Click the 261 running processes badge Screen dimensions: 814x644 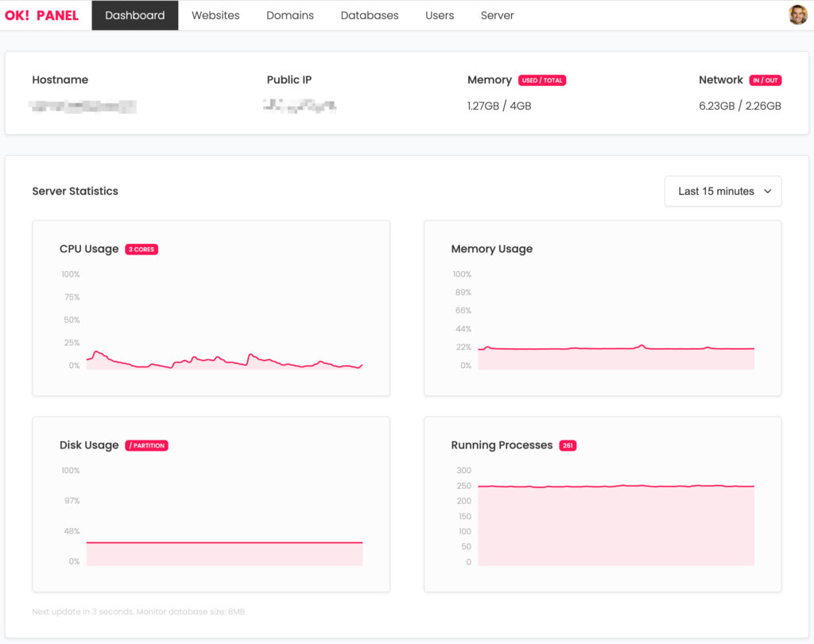point(568,446)
